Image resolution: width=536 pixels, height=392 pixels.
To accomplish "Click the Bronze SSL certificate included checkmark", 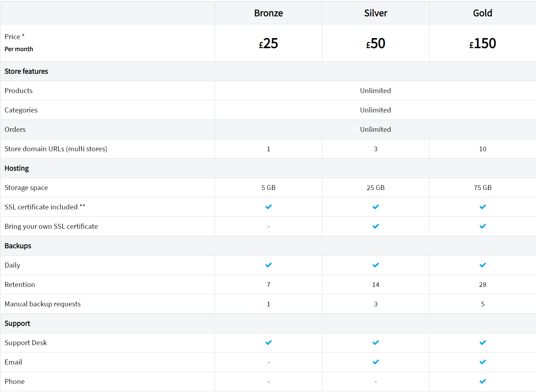I will (268, 207).
